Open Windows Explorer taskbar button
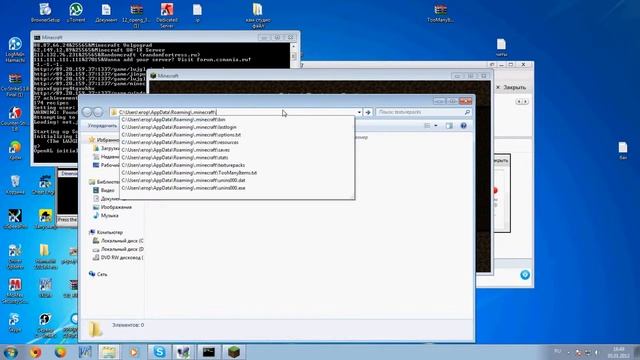This screenshot has height=360, width=640. 109,352
